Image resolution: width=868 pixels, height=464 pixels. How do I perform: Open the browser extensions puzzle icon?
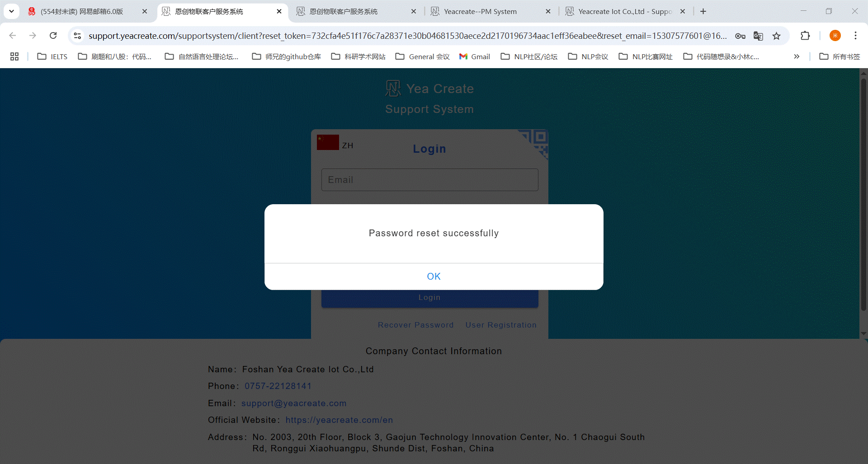805,36
